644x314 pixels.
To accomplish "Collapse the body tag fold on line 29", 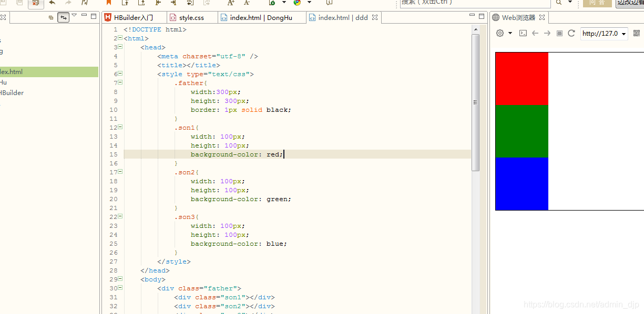I will 120,278.
